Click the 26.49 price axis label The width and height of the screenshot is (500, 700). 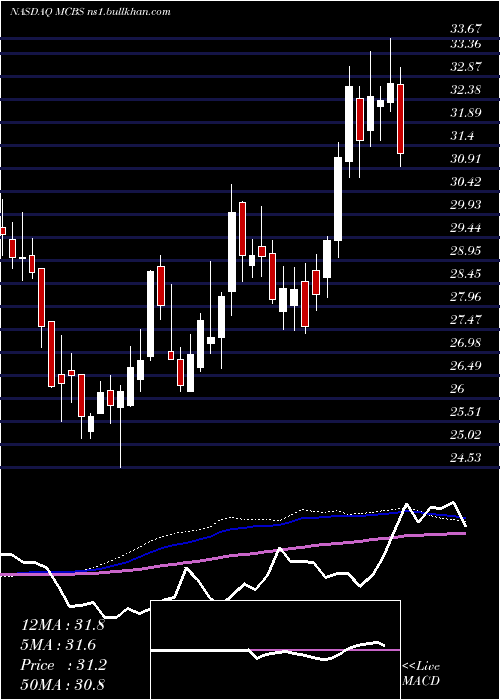[466, 366]
